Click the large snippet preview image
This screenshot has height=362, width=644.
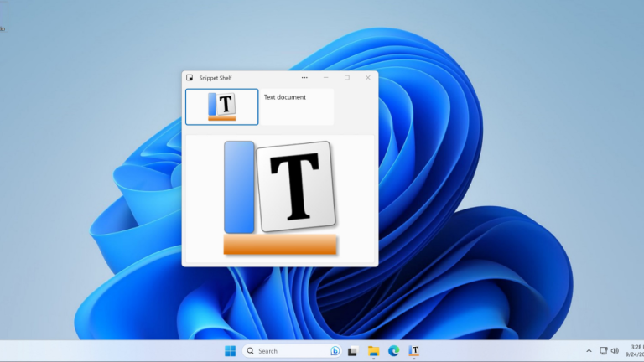280,199
